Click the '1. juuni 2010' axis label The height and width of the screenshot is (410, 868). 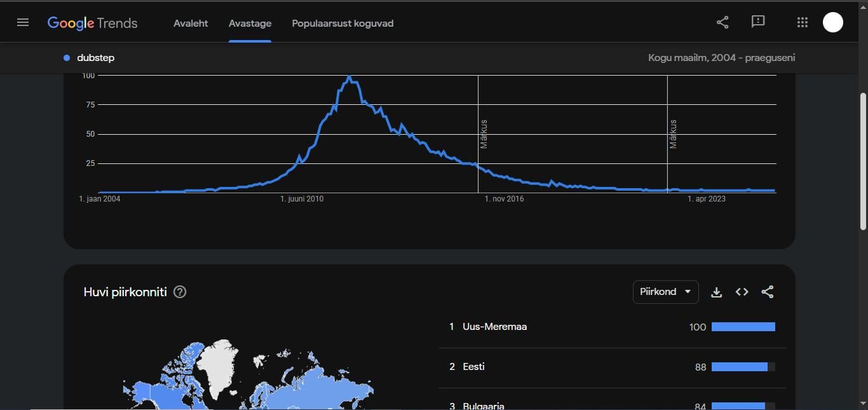coord(302,199)
